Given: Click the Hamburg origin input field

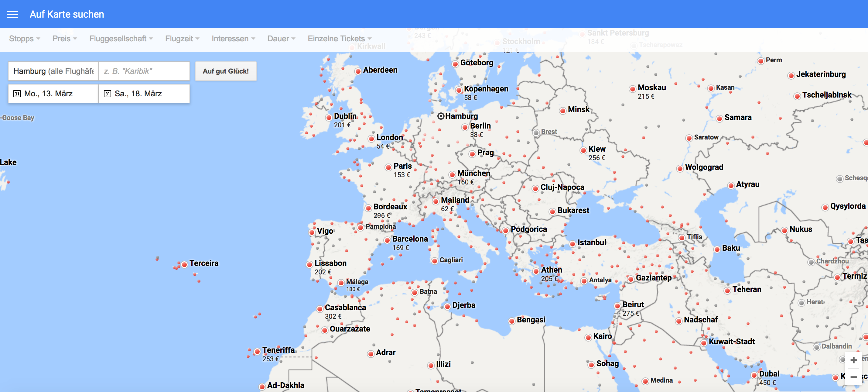Looking at the screenshot, I should (53, 71).
